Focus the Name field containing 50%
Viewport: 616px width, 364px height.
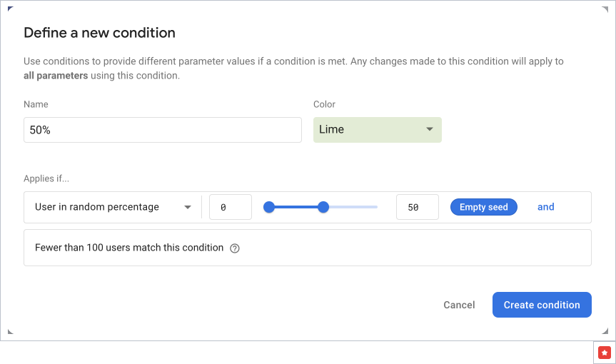coord(162,130)
